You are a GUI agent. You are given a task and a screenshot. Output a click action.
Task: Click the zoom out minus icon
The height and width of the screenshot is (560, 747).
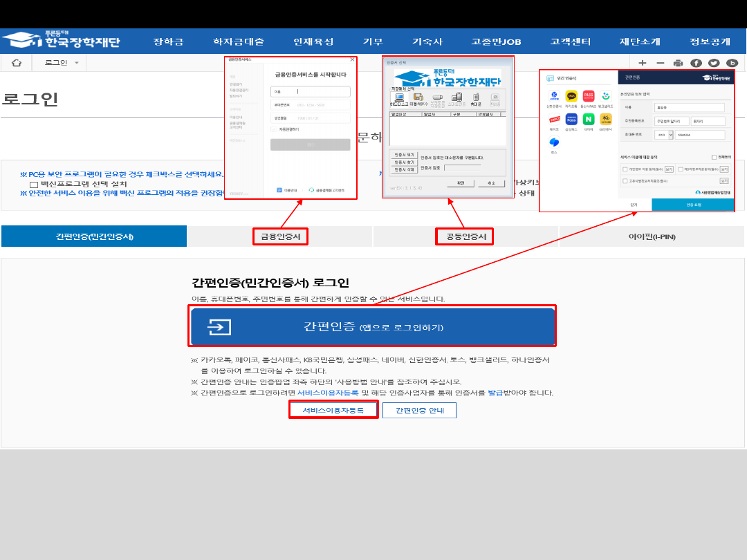pyautogui.click(x=660, y=63)
